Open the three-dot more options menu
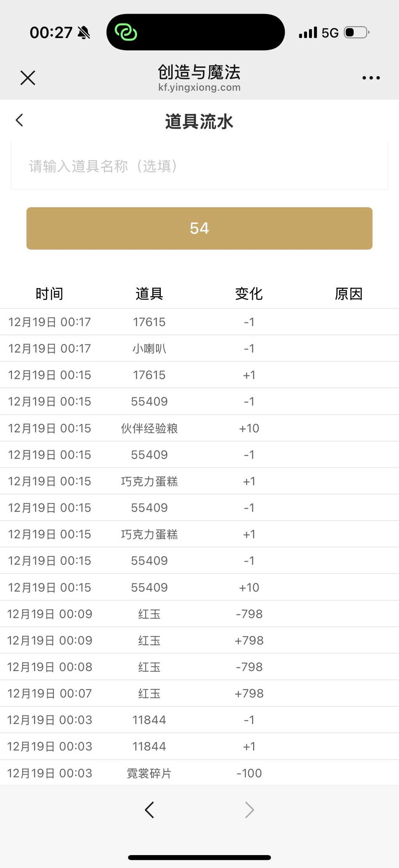This screenshot has width=399, height=868. click(x=371, y=77)
